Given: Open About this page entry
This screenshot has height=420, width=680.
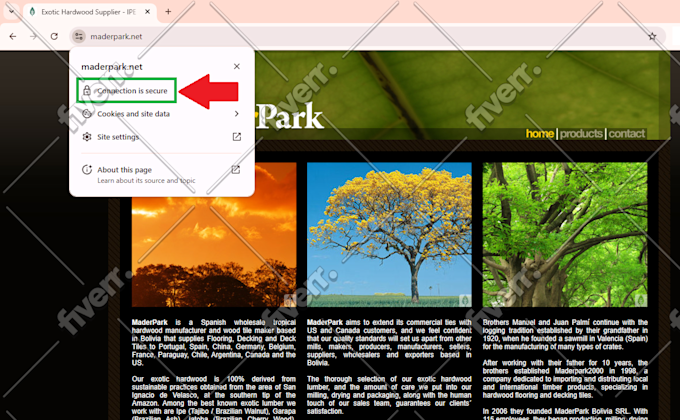Looking at the screenshot, I should coord(161,174).
